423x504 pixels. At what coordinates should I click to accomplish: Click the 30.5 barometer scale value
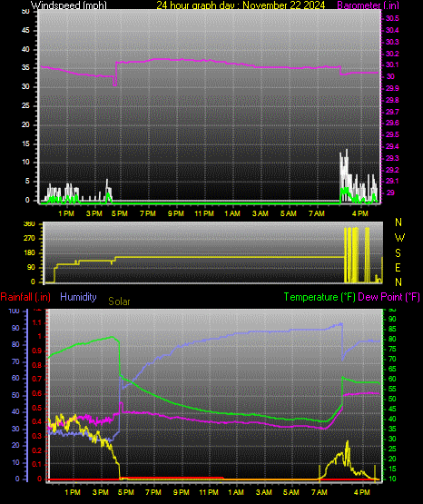(x=392, y=18)
